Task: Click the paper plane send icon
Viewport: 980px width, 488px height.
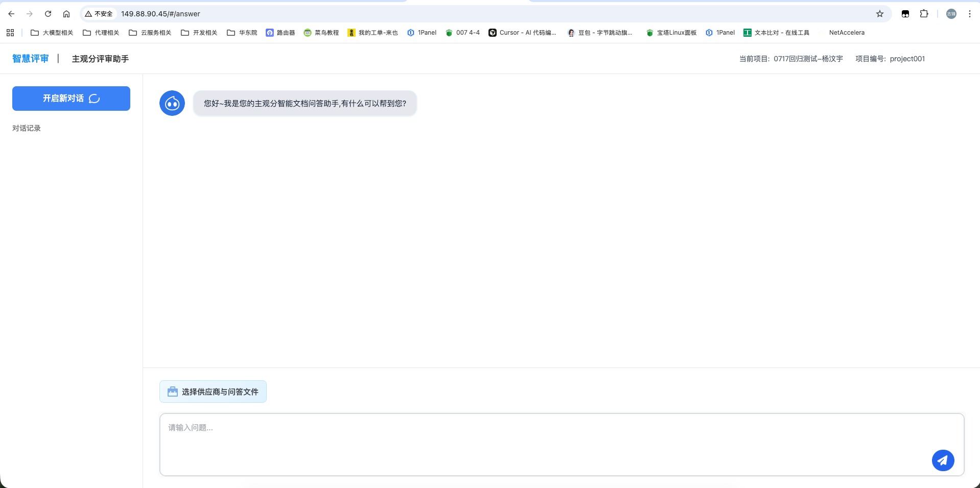Action: coord(943,460)
